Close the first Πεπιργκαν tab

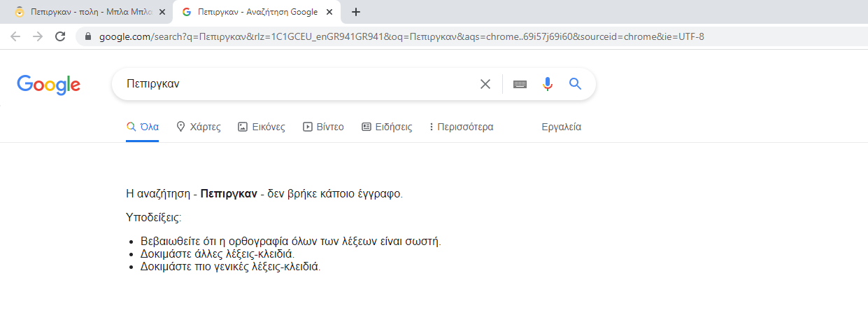coord(162,12)
